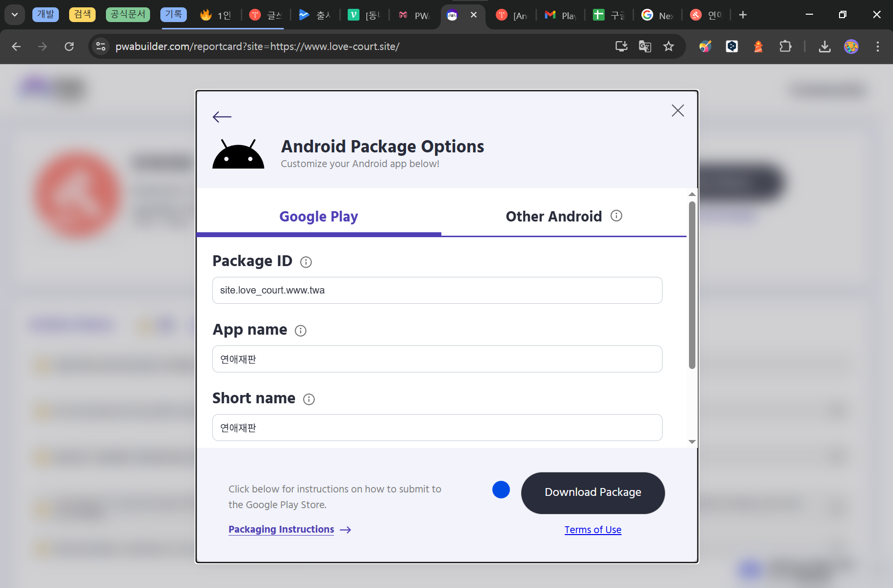Open a new browser tab

coord(743,15)
